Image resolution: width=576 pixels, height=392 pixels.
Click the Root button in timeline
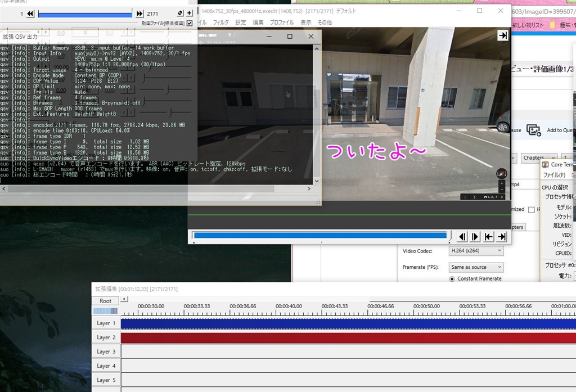click(x=105, y=301)
